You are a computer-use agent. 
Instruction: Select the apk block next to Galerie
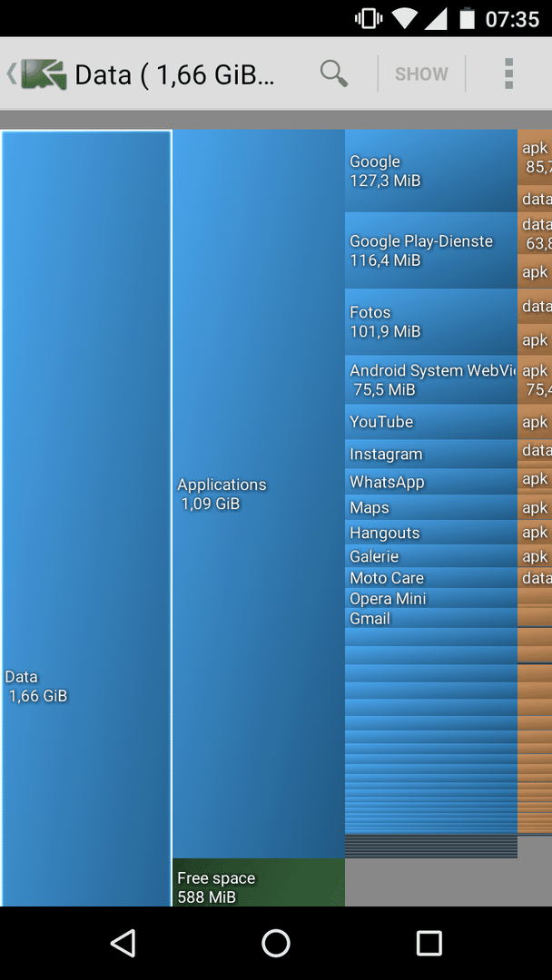535,555
